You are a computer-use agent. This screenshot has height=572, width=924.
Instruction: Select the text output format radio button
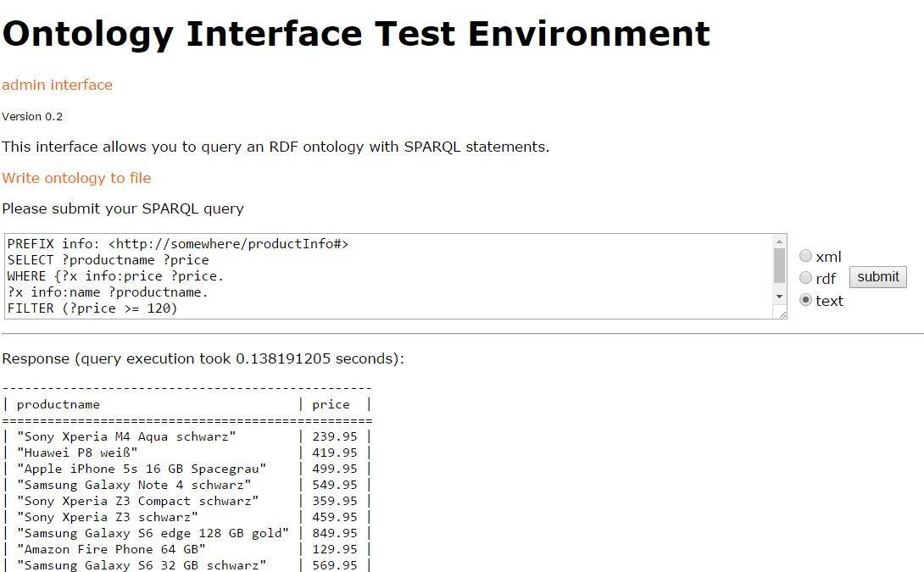(x=805, y=300)
